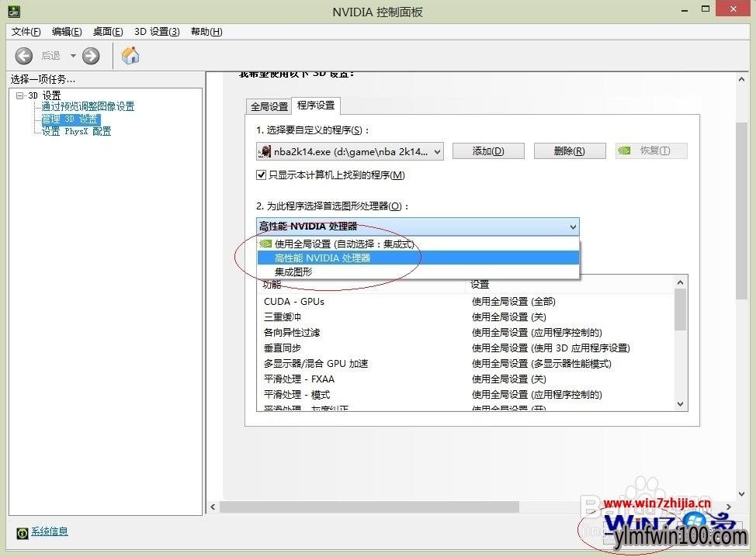Switch to the 全局设置 tab
Screen dimensions: 756x557
269,106
